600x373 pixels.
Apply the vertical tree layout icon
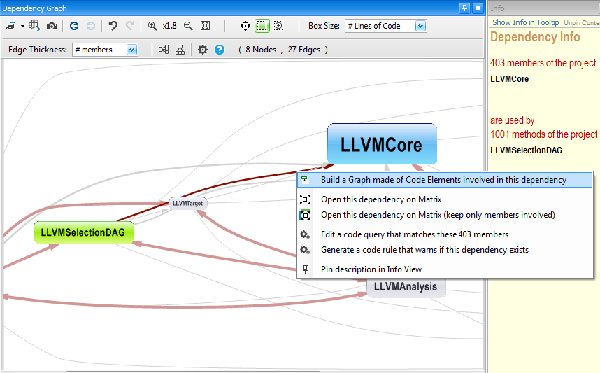point(181,50)
